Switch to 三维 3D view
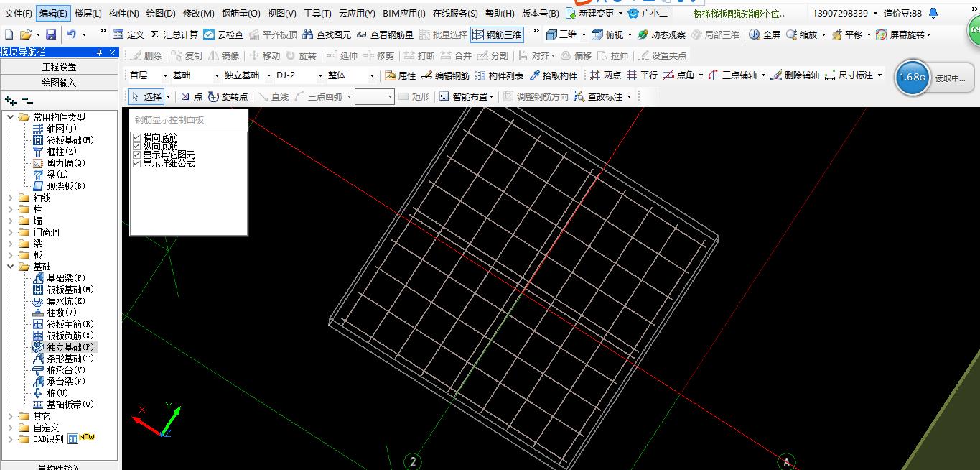Screen dimensions: 980x470 (561, 34)
